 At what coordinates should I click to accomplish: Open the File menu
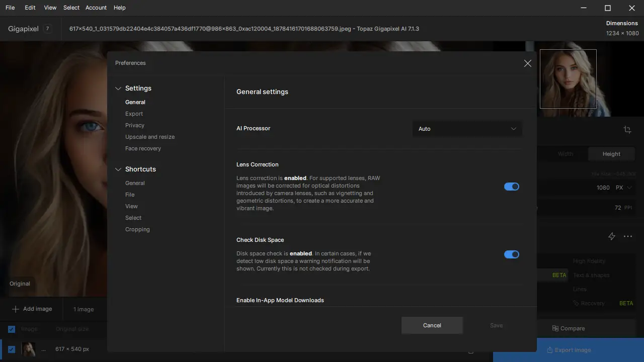pyautogui.click(x=10, y=8)
